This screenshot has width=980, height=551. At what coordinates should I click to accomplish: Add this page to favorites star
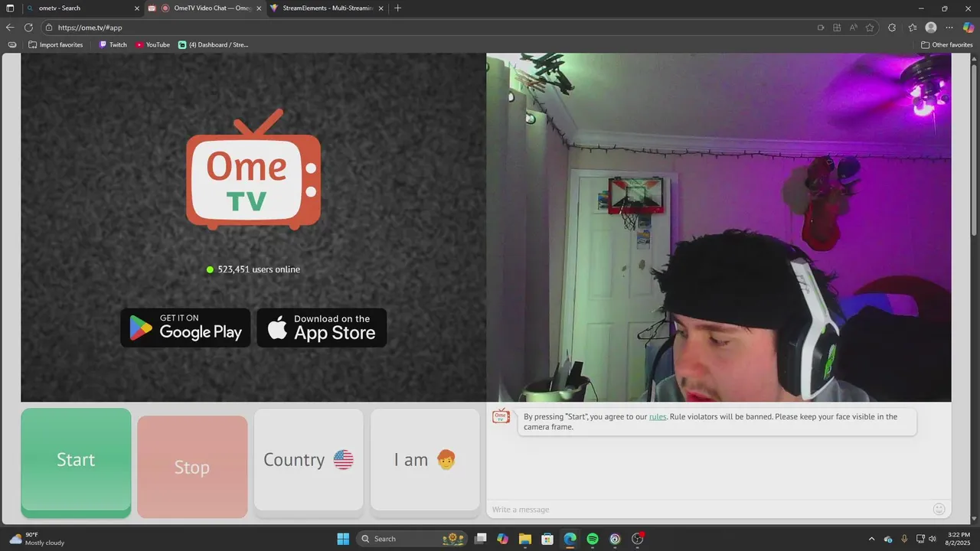pyautogui.click(x=870, y=28)
